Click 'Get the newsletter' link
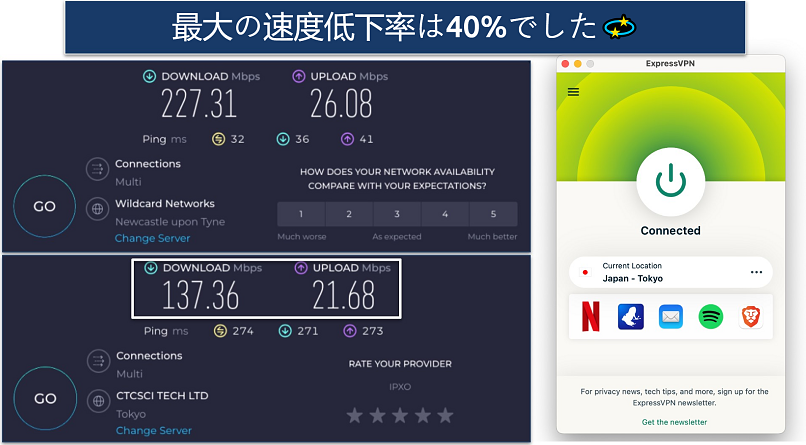806x445 pixels. click(x=674, y=422)
